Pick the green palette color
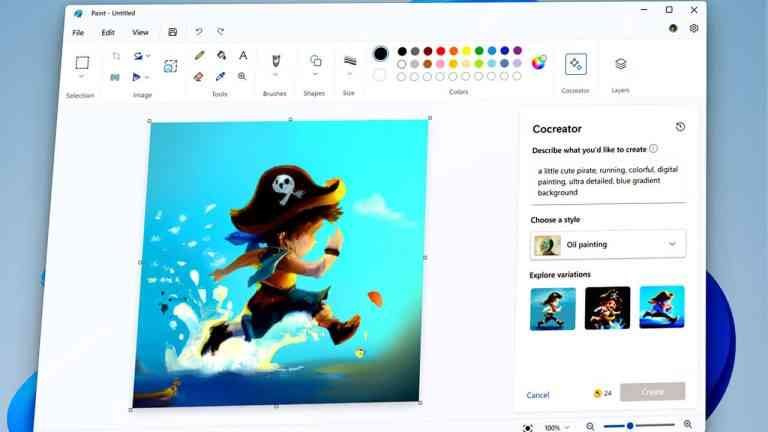Viewport: 768px width, 432px height. [x=479, y=50]
